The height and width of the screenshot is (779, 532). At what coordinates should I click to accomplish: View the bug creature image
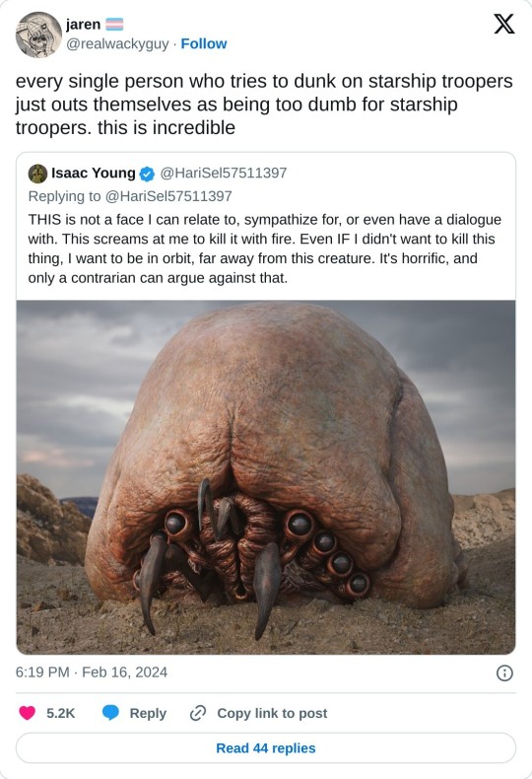click(x=266, y=477)
